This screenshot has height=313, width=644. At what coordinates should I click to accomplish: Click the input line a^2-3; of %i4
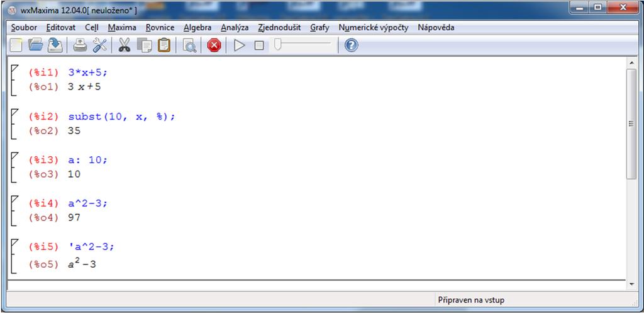87,203
